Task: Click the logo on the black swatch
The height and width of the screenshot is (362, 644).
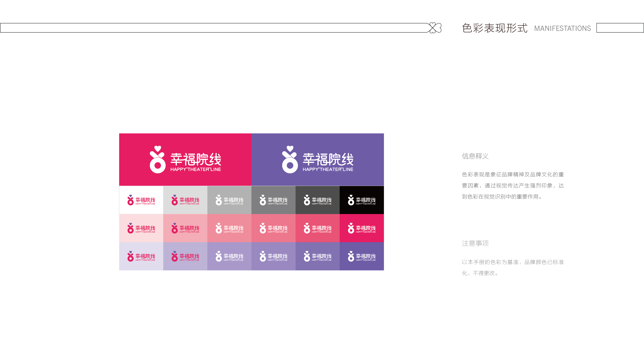Action: pos(362,200)
